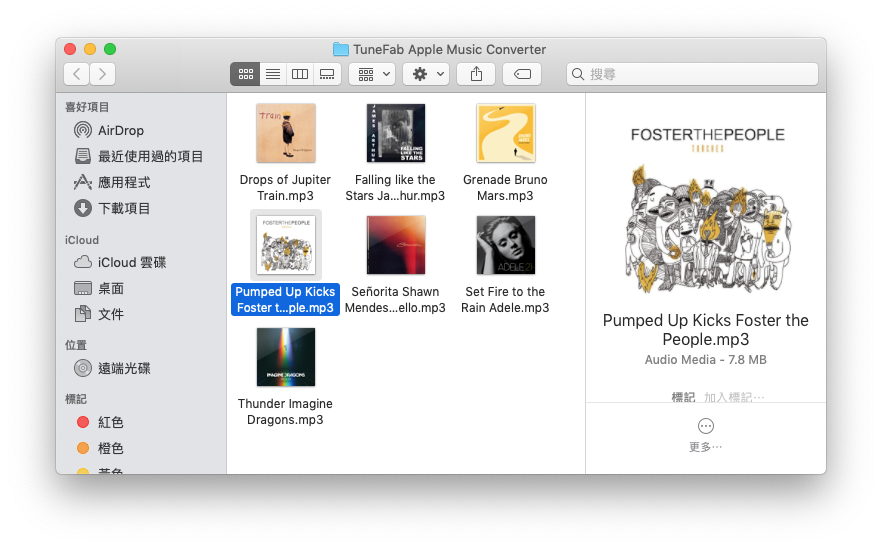Image resolution: width=882 pixels, height=548 pixels.
Task: Click the 'Drops of Jupiter Train.mp3' filename
Action: point(285,188)
